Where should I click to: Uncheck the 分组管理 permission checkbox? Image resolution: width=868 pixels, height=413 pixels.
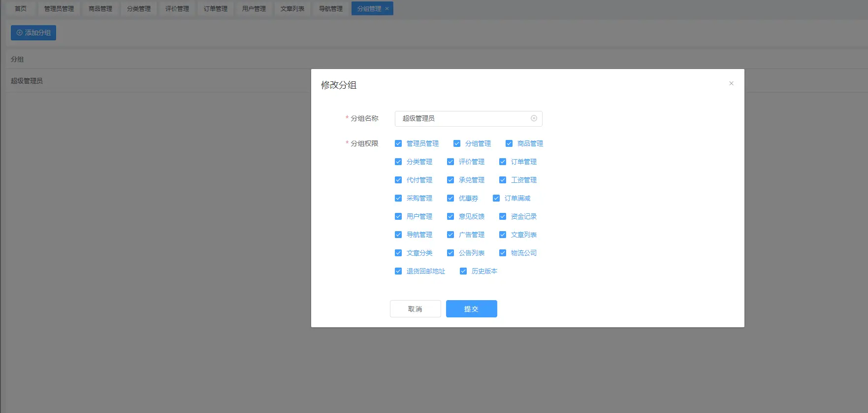pos(457,143)
